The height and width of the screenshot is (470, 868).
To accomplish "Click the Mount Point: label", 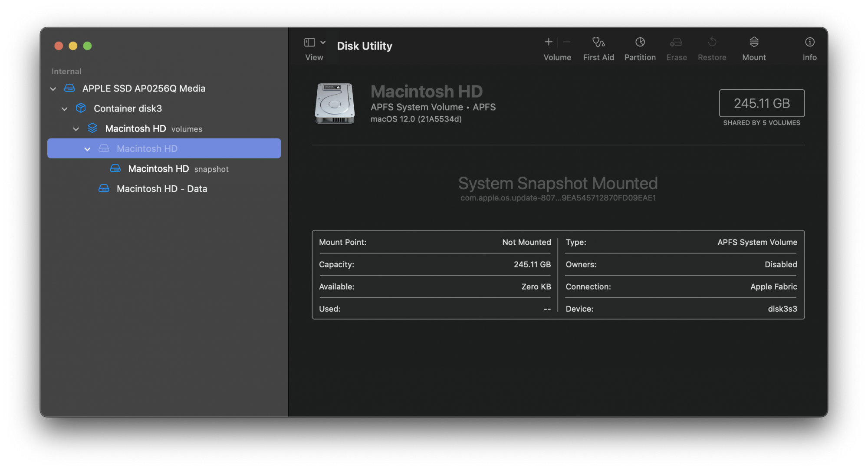I will coord(343,242).
